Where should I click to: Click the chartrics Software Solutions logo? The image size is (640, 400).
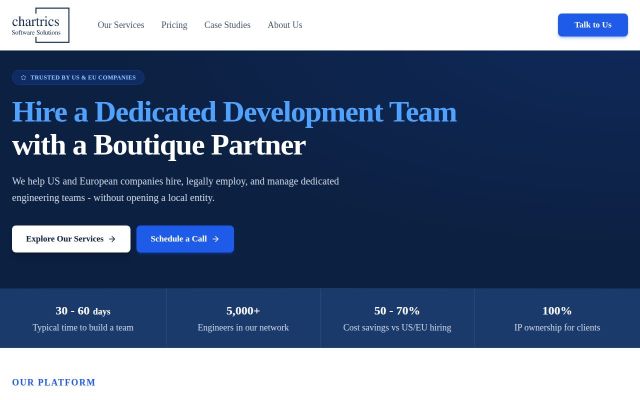coord(40,25)
